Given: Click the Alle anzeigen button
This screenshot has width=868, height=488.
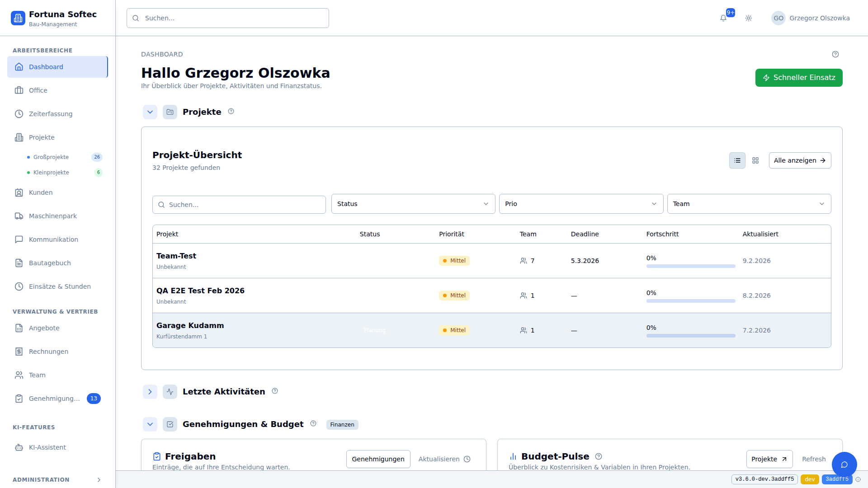Looking at the screenshot, I should 800,160.
